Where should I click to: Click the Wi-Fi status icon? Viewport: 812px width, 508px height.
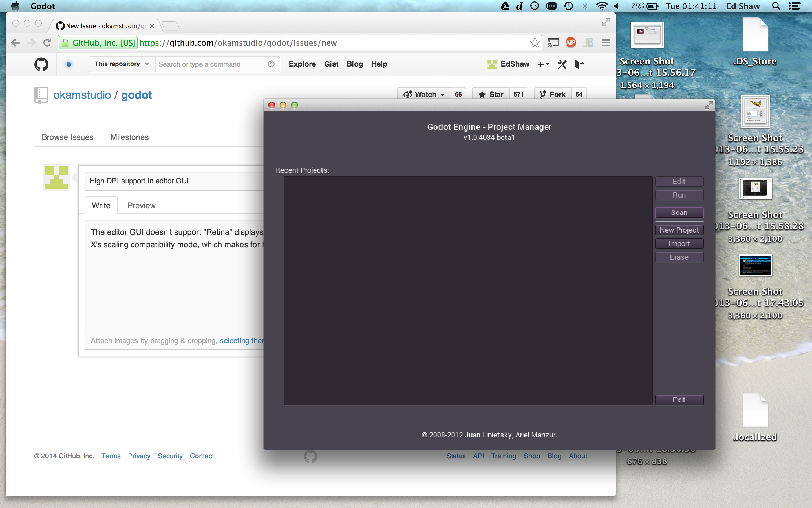pyautogui.click(x=602, y=6)
